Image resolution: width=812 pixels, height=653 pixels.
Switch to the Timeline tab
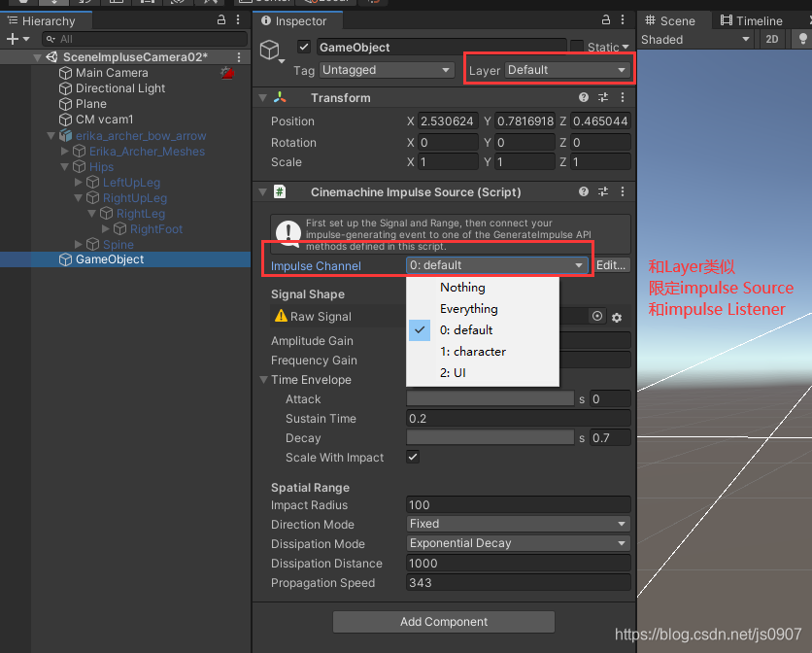tap(752, 20)
